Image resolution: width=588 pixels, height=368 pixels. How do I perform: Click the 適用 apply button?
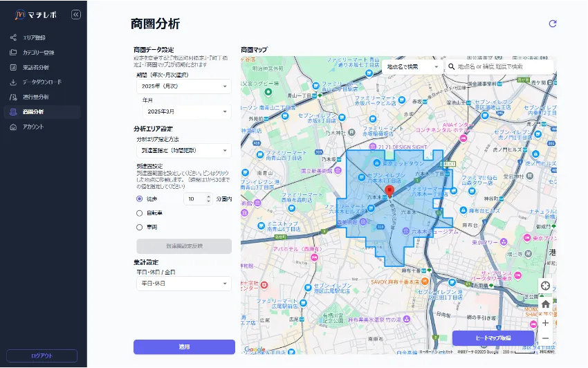[x=184, y=347]
